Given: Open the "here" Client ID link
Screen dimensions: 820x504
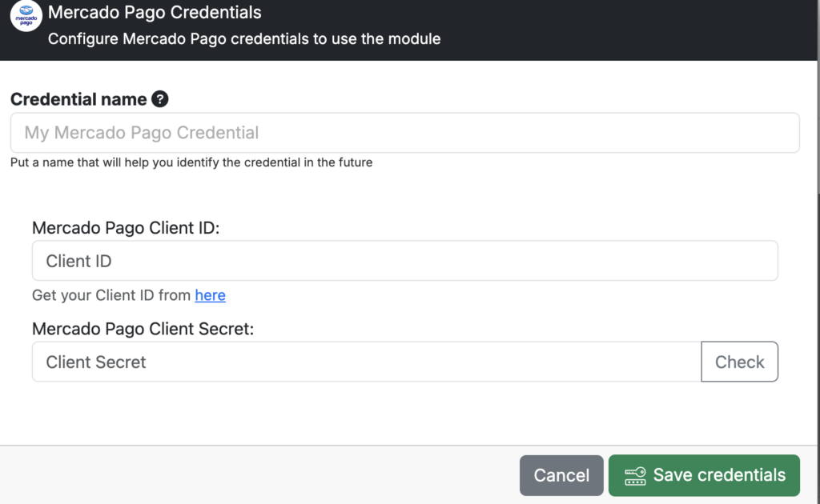Looking at the screenshot, I should 210,295.
